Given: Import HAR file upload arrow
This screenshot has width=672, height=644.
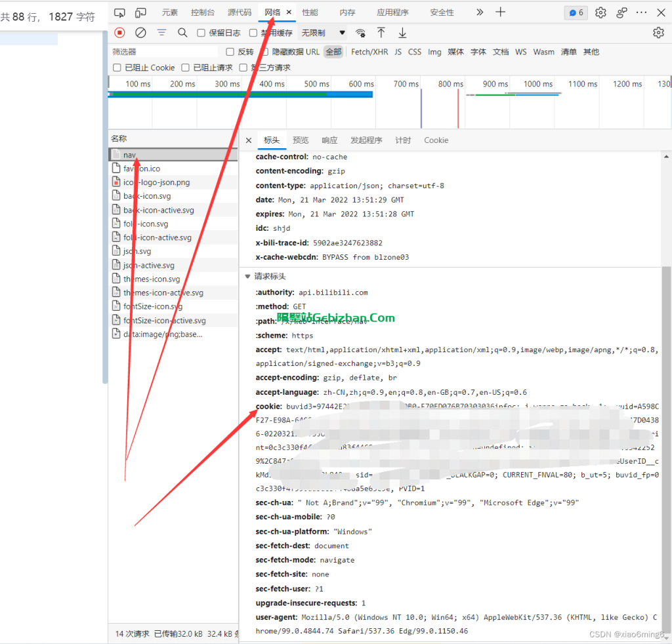Looking at the screenshot, I should 381,33.
